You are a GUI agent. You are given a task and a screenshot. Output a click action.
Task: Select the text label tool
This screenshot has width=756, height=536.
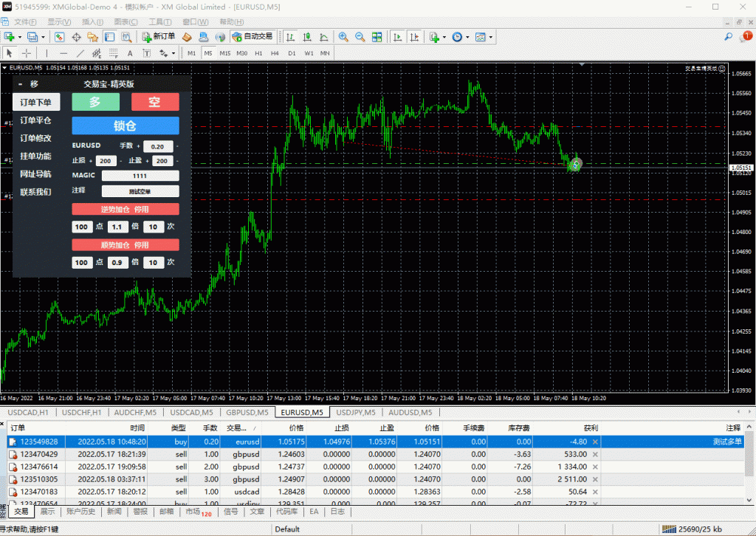click(x=147, y=52)
